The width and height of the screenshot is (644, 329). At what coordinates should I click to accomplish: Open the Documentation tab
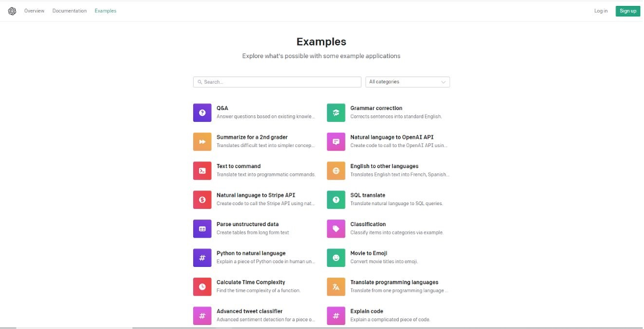[69, 11]
